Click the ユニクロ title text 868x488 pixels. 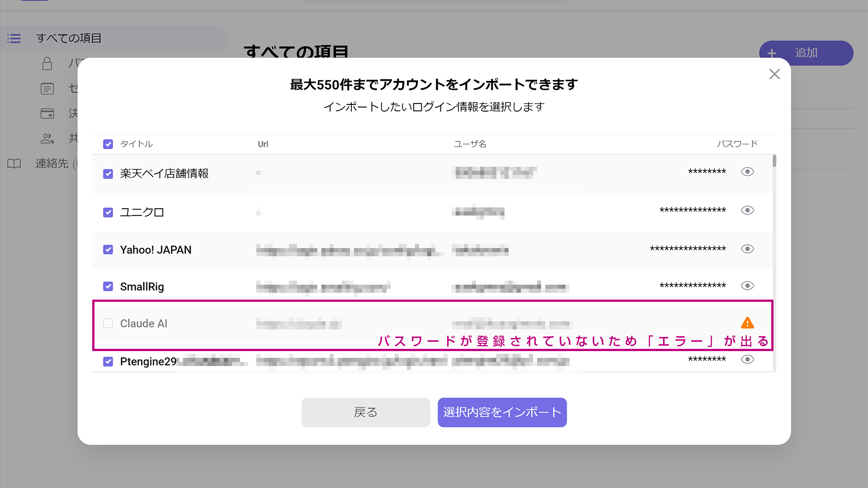pos(142,212)
